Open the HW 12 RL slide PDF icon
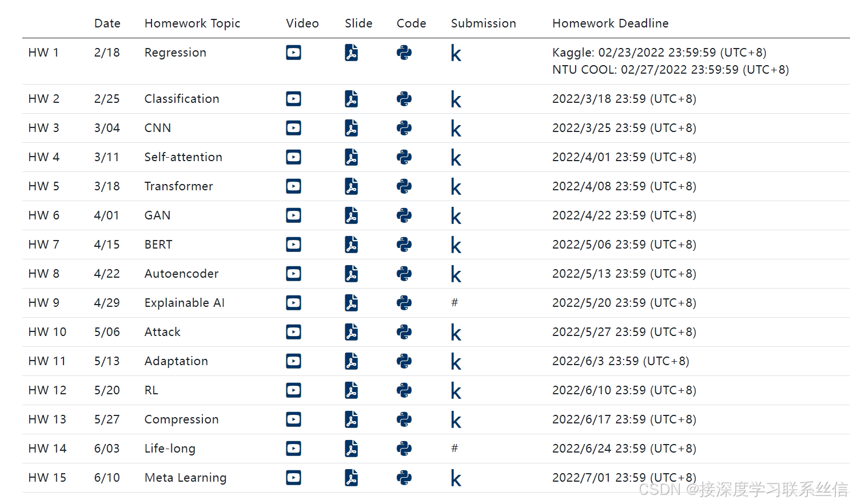The image size is (850, 504). coord(352,390)
